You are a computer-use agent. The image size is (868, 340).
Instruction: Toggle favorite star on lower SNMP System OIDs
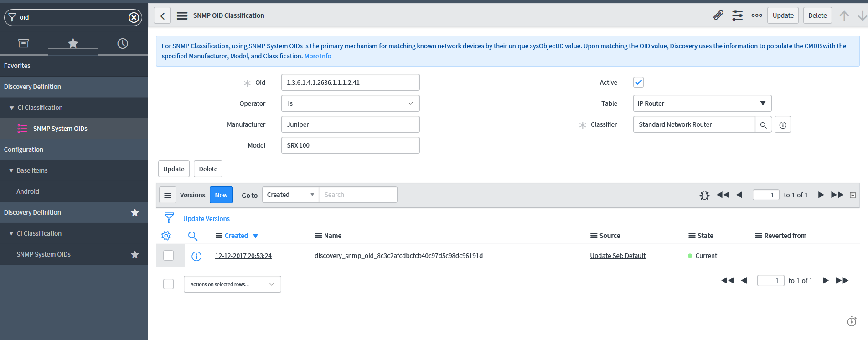[135, 254]
